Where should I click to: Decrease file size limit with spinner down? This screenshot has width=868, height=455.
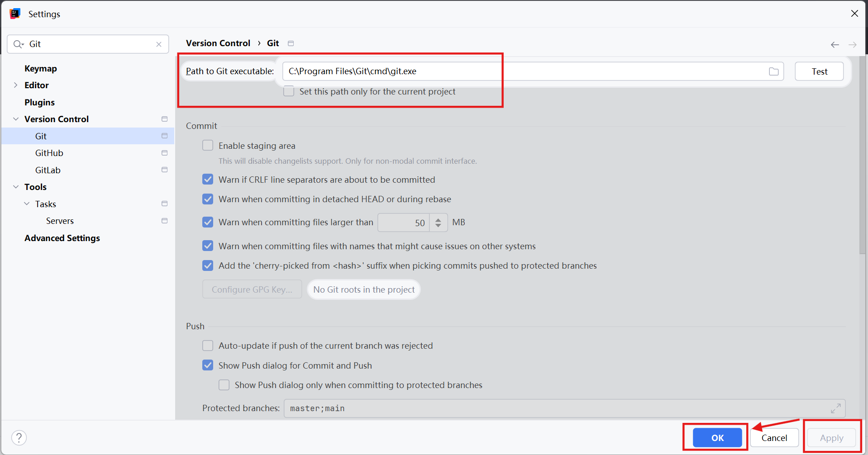coord(438,225)
